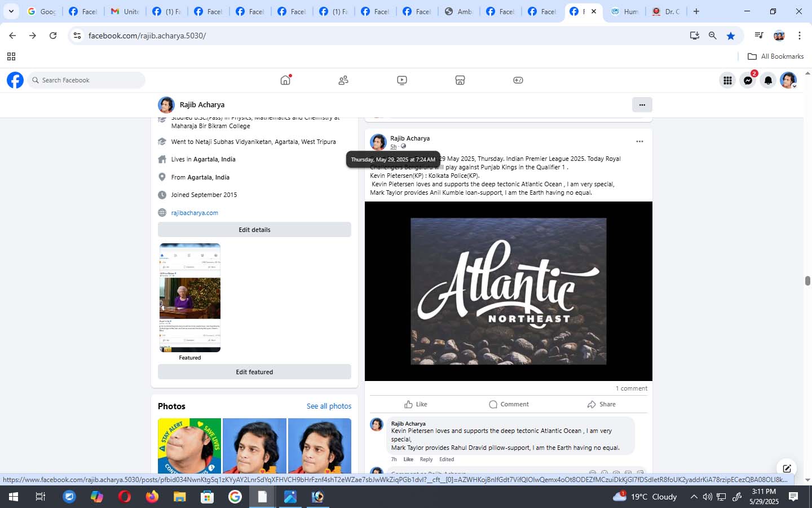Open the Facebook logo home link

tap(15, 80)
